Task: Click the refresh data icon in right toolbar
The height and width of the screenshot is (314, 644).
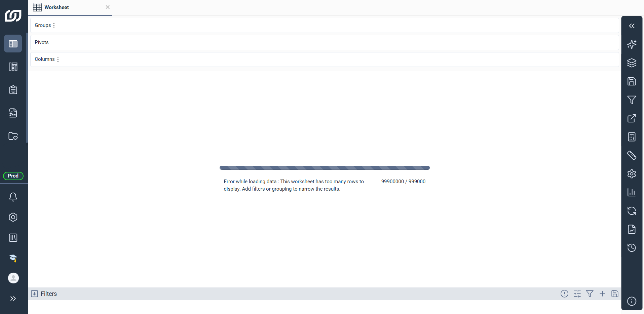Action: 632,211
